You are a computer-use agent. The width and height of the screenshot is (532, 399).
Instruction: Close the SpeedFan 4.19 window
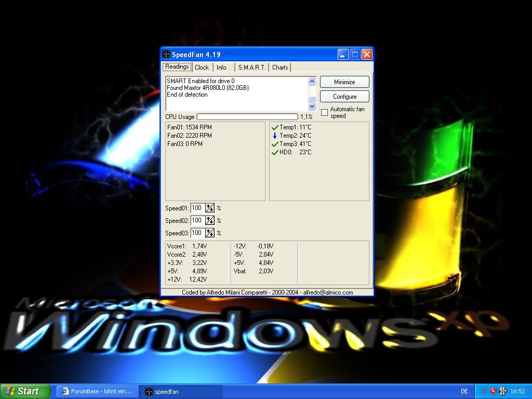367,54
